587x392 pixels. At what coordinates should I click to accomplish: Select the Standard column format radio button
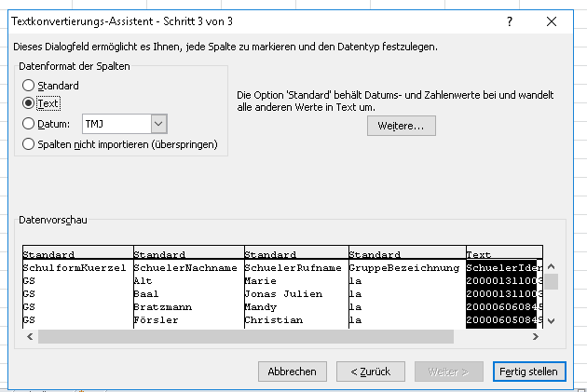pyautogui.click(x=29, y=86)
